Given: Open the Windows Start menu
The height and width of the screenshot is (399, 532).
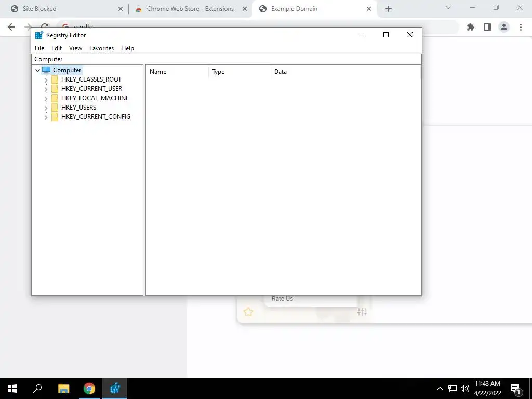Looking at the screenshot, I should [x=12, y=389].
